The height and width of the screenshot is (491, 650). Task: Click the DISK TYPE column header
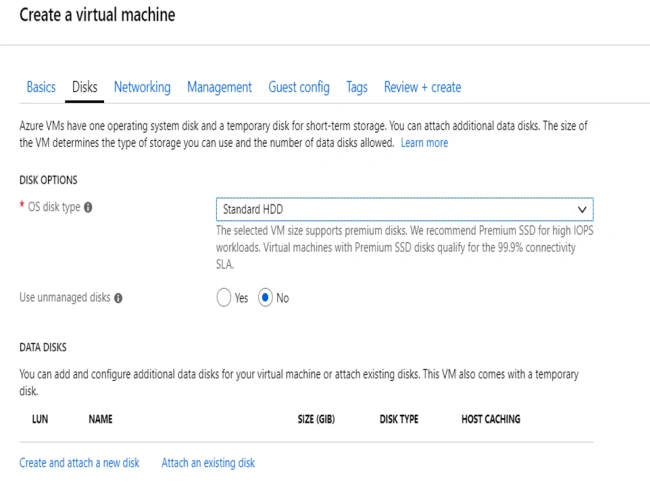click(399, 419)
